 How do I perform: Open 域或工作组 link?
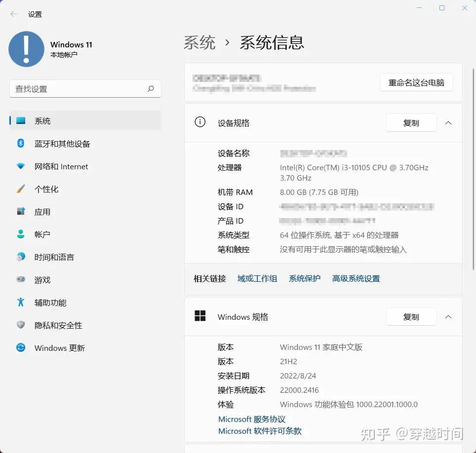click(x=257, y=278)
